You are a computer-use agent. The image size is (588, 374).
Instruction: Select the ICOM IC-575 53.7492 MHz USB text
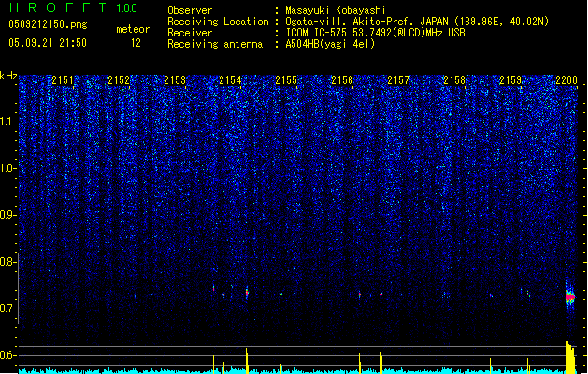[x=375, y=33]
